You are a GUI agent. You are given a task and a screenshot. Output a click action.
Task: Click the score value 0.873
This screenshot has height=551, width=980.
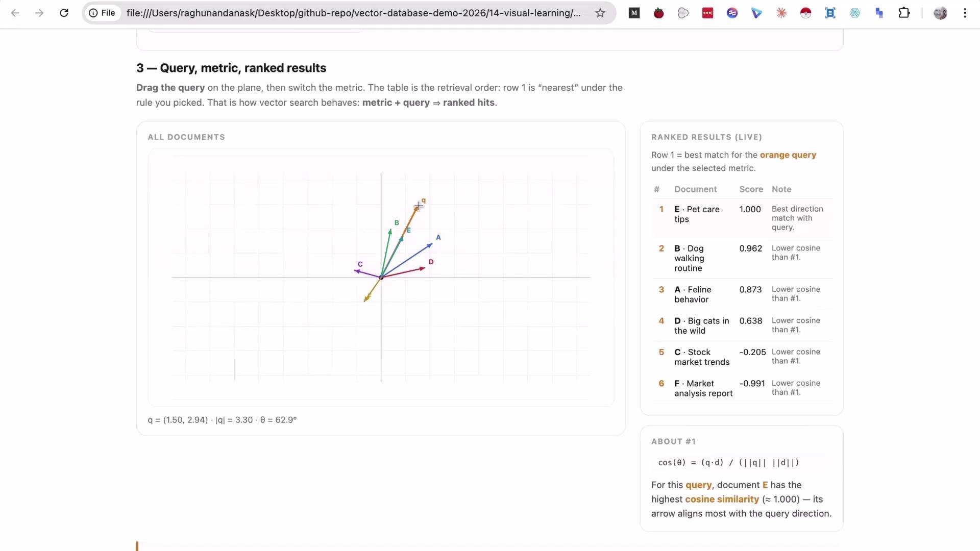[750, 290]
